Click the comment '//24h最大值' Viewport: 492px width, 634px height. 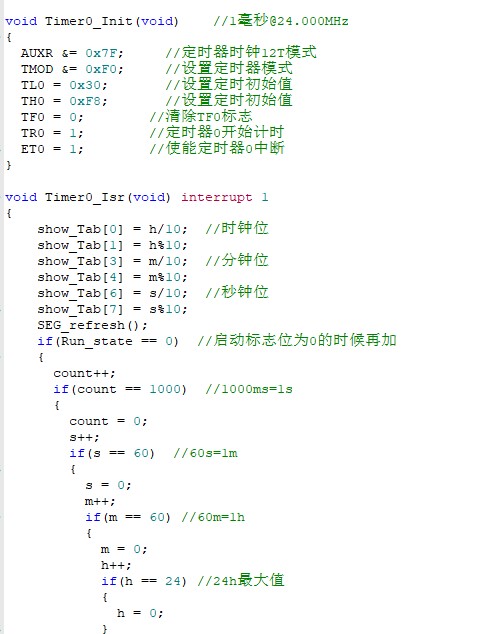pos(241,581)
